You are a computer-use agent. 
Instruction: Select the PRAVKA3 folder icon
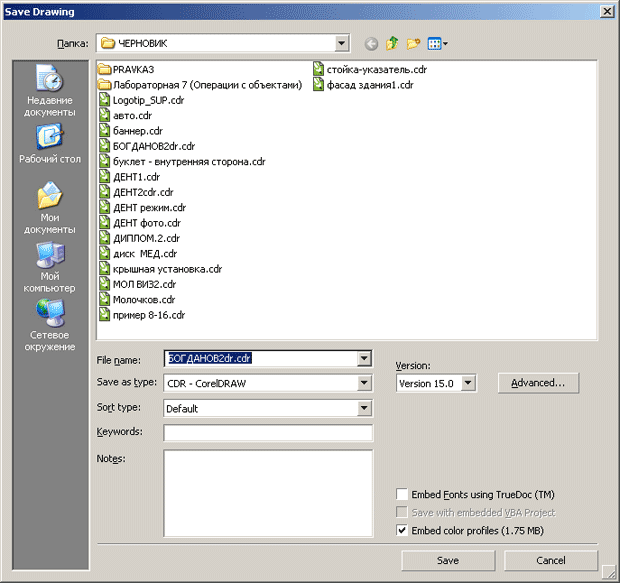(x=104, y=70)
